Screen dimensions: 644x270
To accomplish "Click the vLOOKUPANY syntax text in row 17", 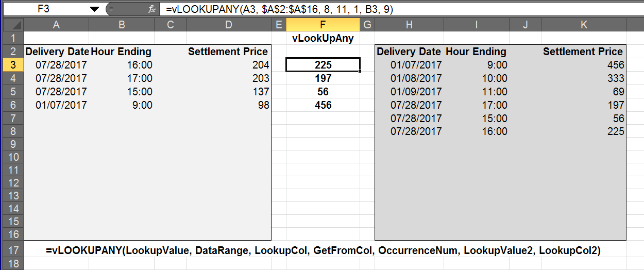I will coord(324,251).
